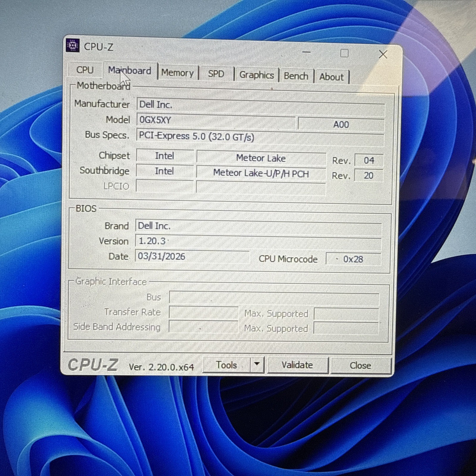Viewport: 476px width, 476px height.
Task: Click the CPU Microcode label
Action: pos(288,259)
